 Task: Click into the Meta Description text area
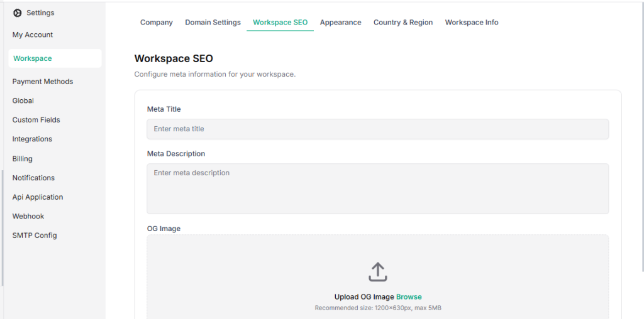[377, 188]
